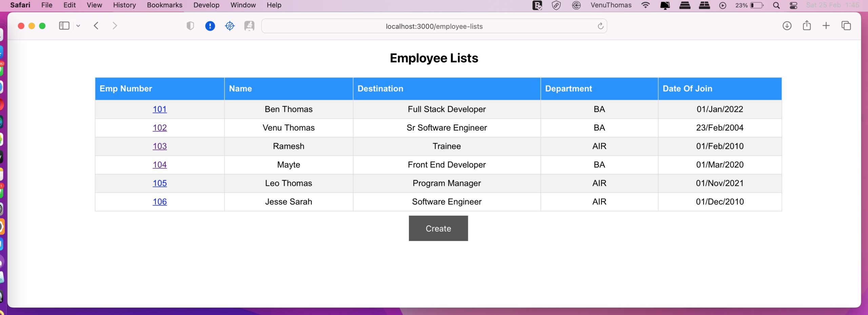The width and height of the screenshot is (868, 315).
Task: Click the Grammarly G menu bar icon
Action: pos(576,5)
